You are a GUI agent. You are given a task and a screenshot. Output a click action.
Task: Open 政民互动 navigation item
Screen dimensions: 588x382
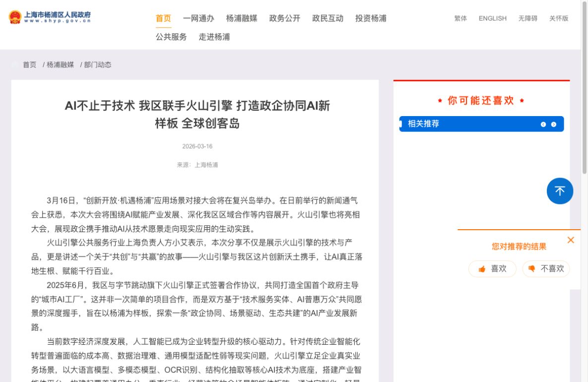click(328, 18)
